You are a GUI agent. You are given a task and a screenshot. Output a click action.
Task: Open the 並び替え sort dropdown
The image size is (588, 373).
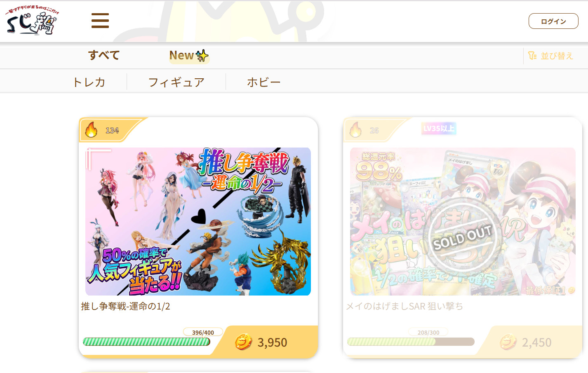(550, 56)
